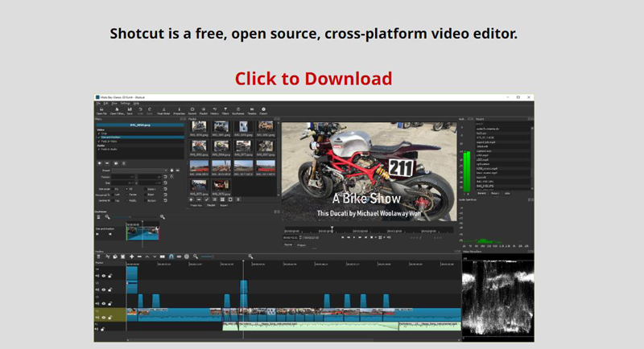The image size is (644, 349).
Task: Click the Keyframes toolbar icon
Action: pyautogui.click(x=237, y=111)
